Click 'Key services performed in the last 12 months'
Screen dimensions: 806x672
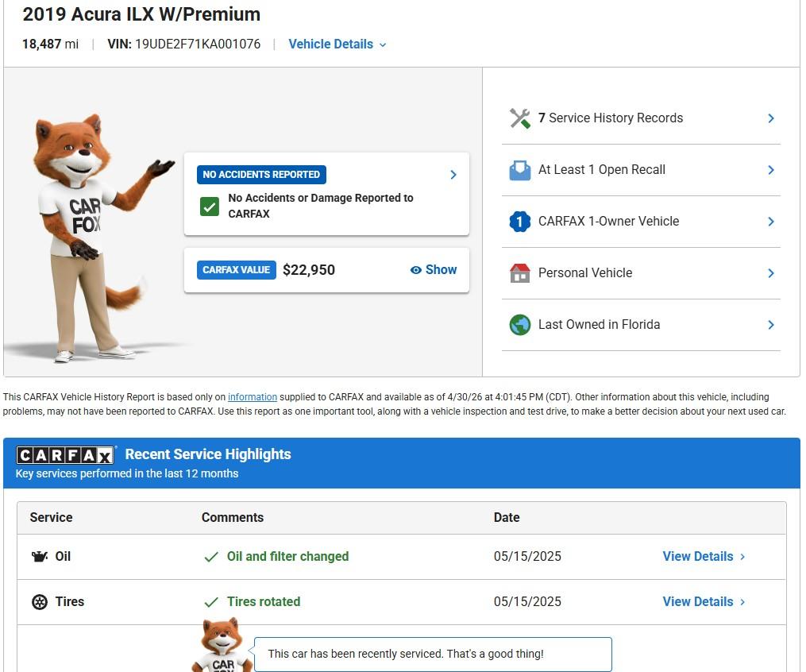pyautogui.click(x=127, y=473)
